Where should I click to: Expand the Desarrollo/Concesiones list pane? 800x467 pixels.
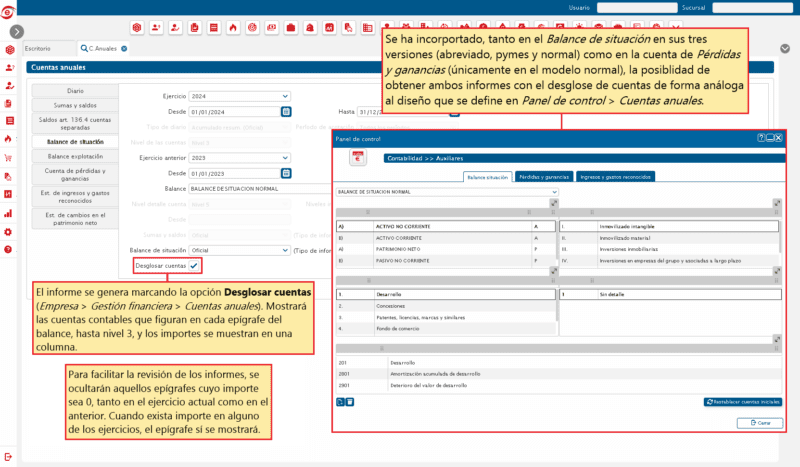point(554,271)
